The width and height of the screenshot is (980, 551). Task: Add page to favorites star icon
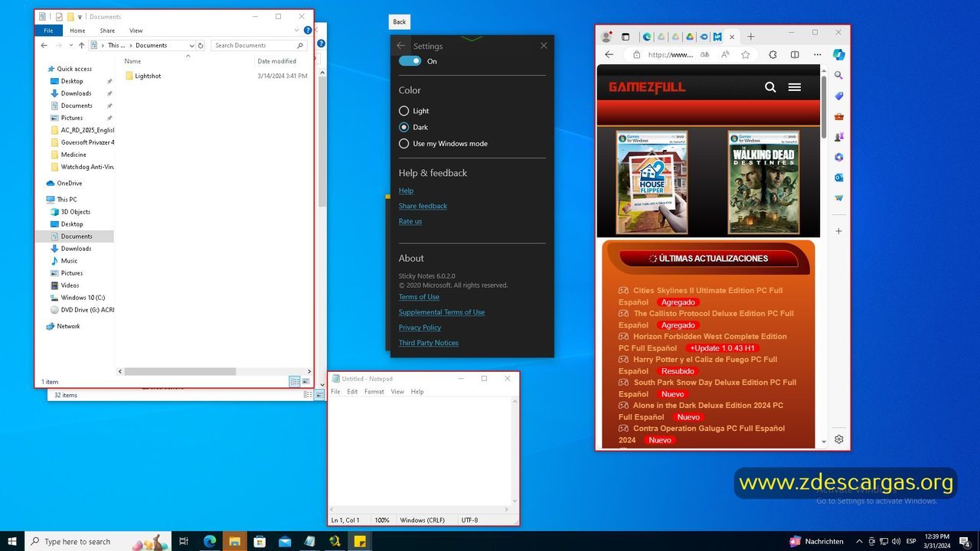pos(746,54)
